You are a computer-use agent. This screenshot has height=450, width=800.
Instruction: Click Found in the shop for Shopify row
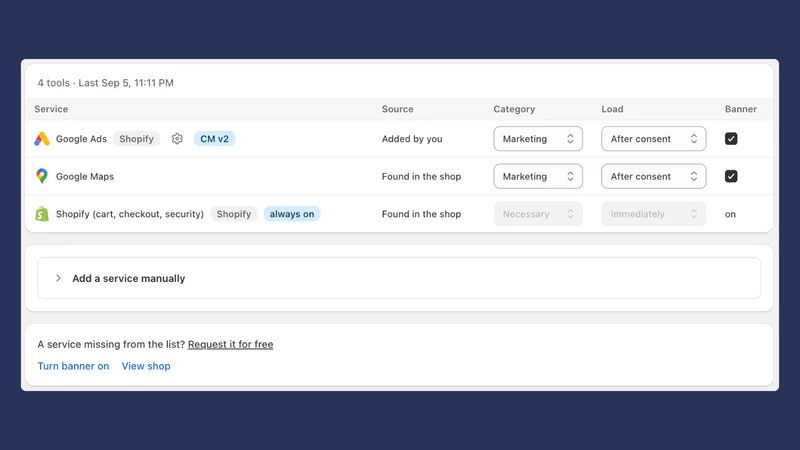click(x=421, y=214)
